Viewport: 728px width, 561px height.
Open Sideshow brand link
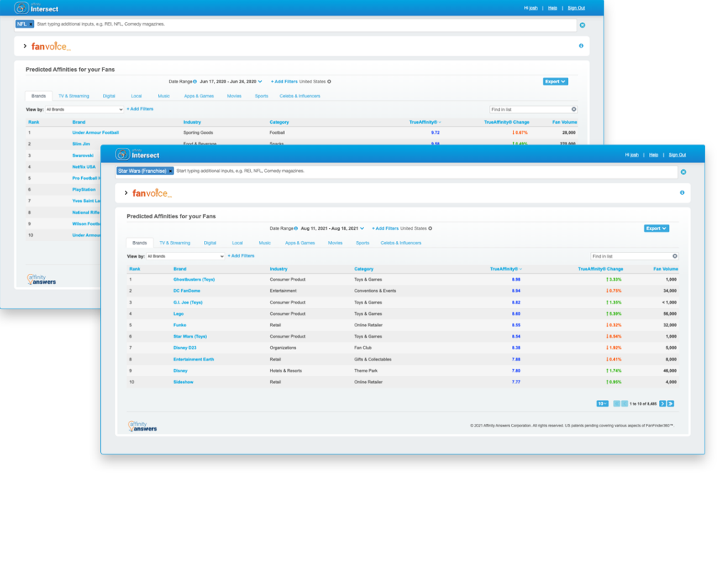pos(183,383)
